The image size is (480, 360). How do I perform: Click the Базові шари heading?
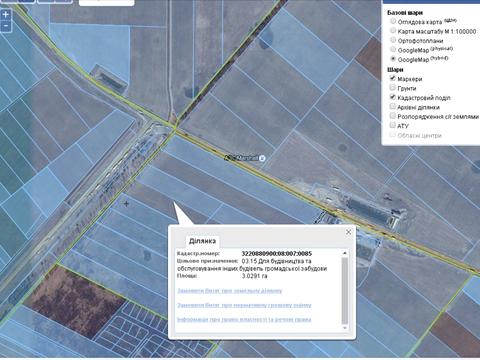click(x=405, y=13)
